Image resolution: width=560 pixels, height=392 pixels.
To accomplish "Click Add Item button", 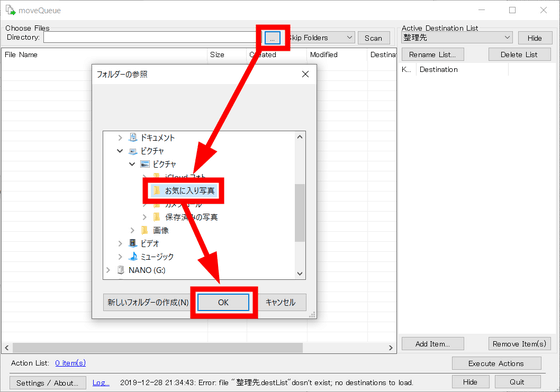I will (x=432, y=344).
